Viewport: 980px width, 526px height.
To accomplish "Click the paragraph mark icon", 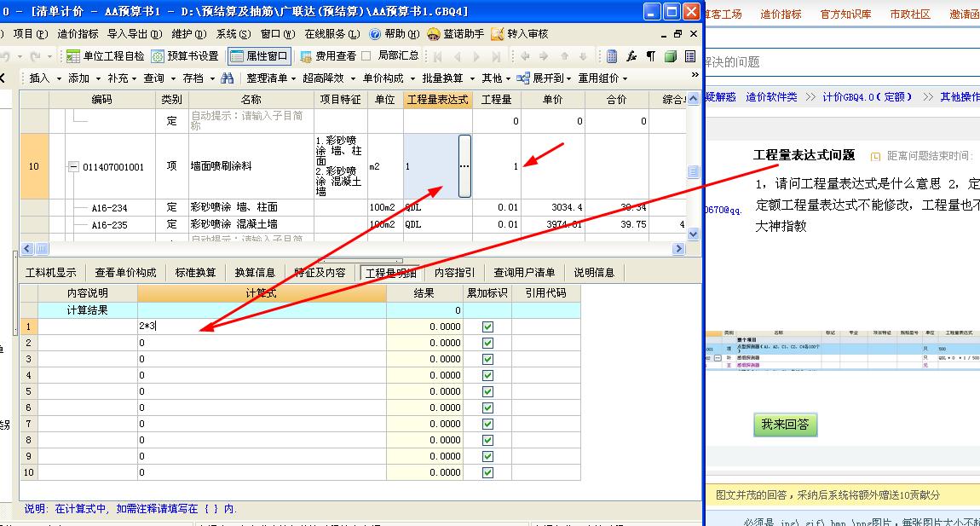I will [650, 56].
